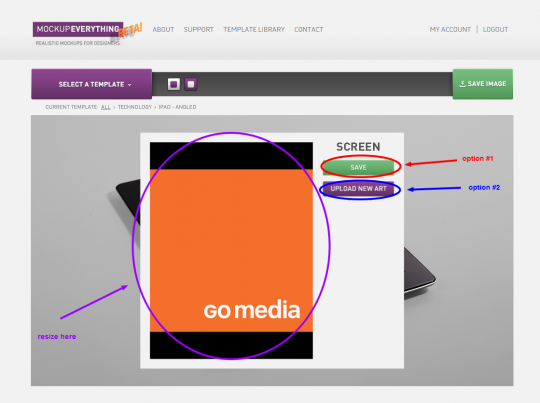Select the first dark layer thumbnail icon

coord(174,84)
